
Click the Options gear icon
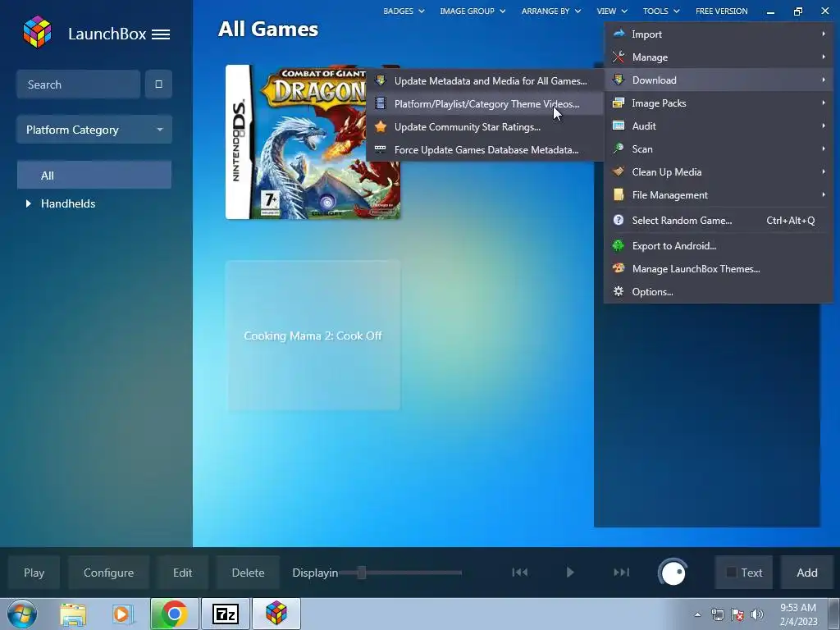click(x=619, y=291)
